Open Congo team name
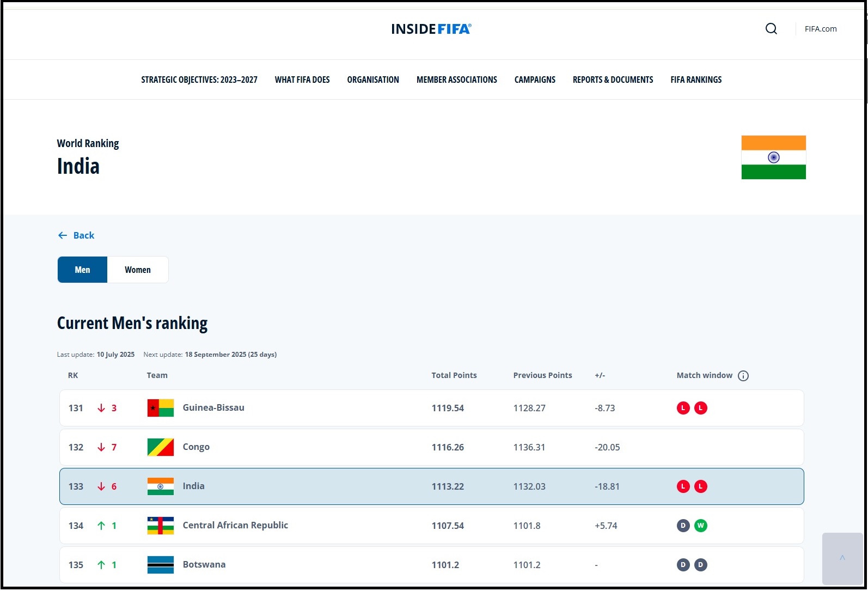Viewport: 868px width, 591px height. click(x=196, y=447)
